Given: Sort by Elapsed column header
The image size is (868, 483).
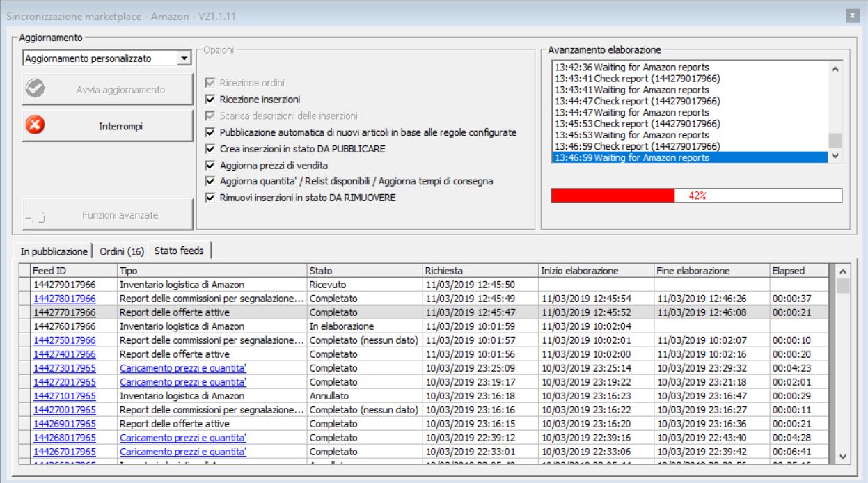Looking at the screenshot, I should pyautogui.click(x=799, y=271).
